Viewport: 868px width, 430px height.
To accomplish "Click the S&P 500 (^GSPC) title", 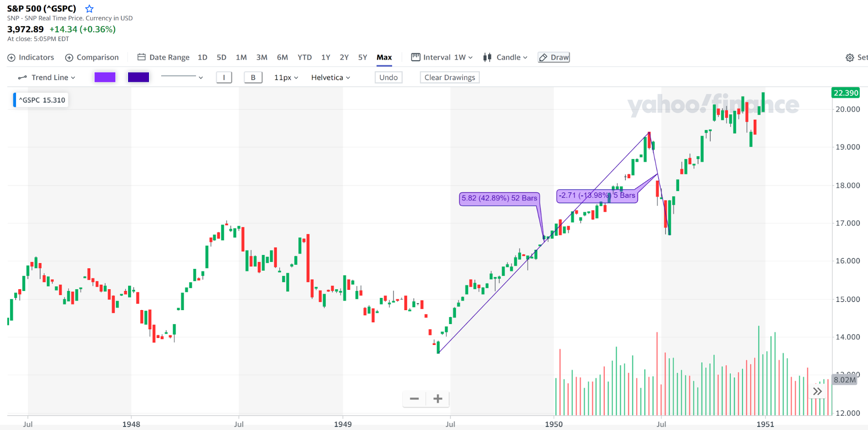I will tap(42, 8).
